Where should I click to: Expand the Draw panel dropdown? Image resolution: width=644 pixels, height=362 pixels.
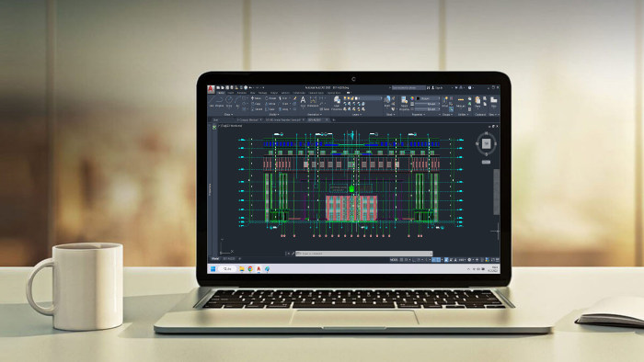point(228,114)
